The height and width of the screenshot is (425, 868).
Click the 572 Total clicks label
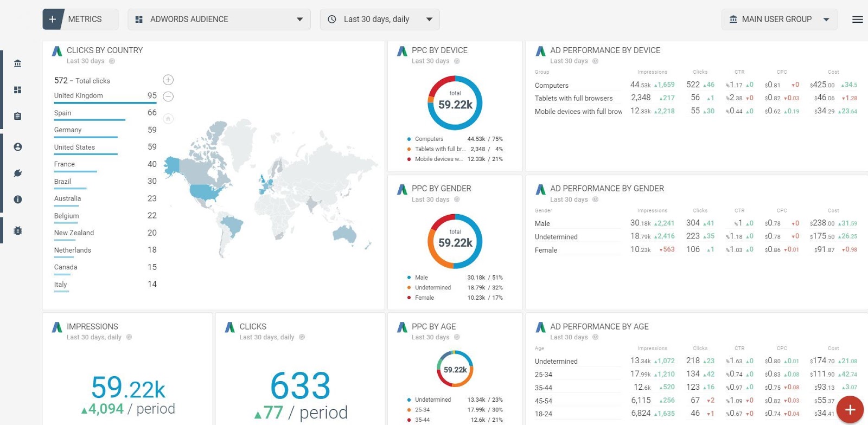coord(82,81)
